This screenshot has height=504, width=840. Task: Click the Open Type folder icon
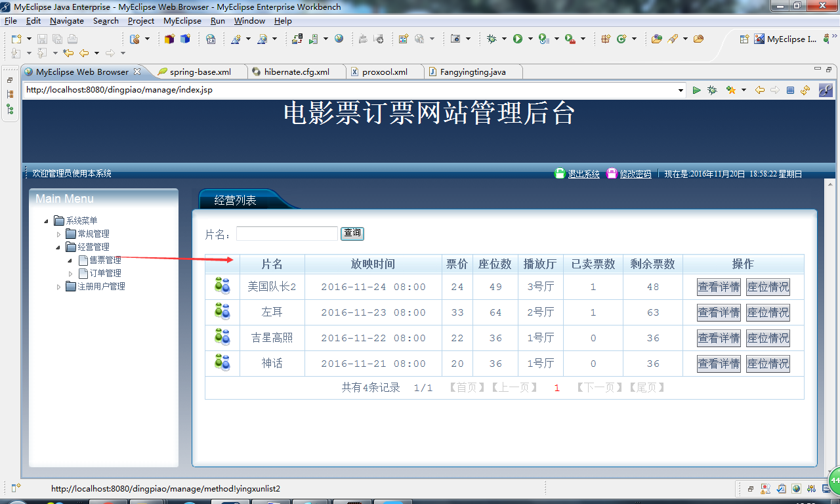(x=656, y=39)
